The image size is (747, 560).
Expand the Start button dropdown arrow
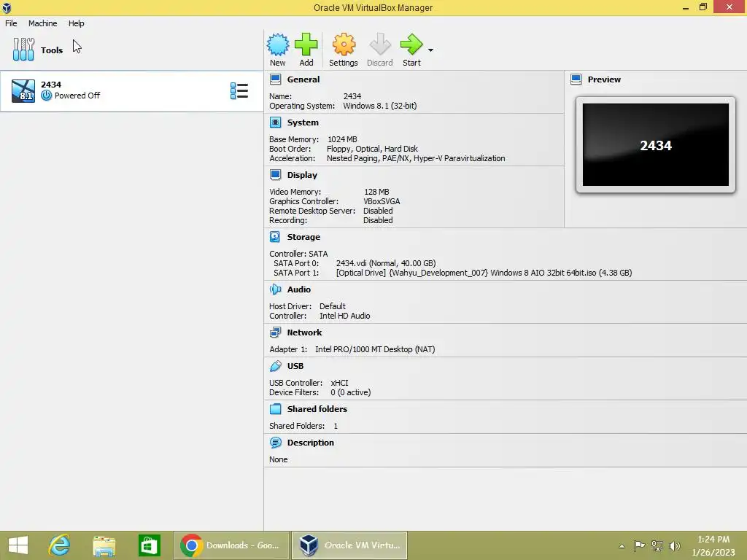430,50
